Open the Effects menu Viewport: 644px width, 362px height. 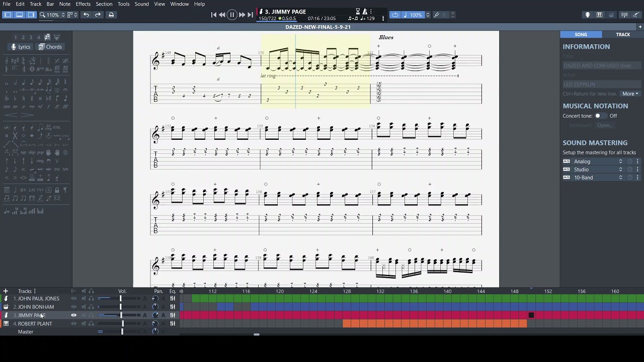coord(83,4)
